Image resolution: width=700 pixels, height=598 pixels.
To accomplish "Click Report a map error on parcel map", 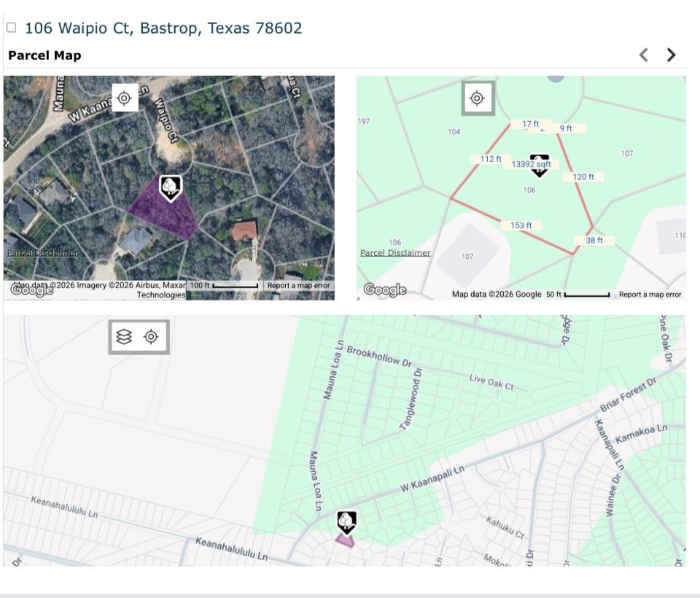I will click(650, 295).
